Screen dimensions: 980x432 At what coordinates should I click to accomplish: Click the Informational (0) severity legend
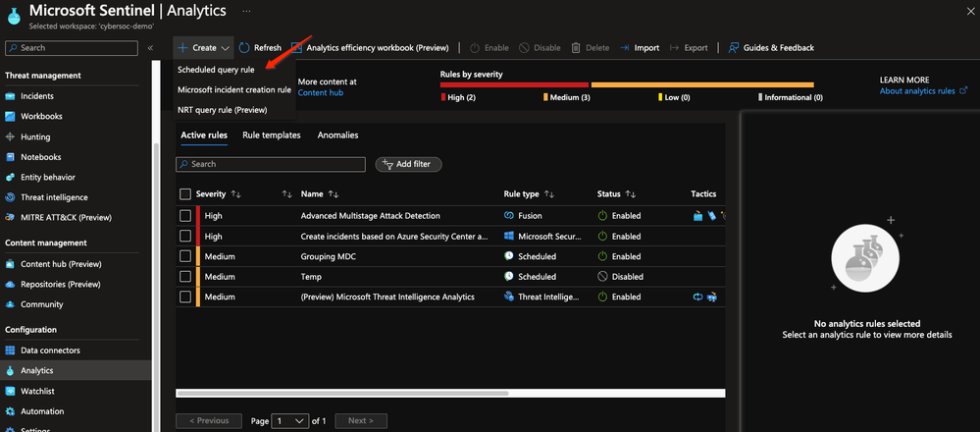point(791,97)
